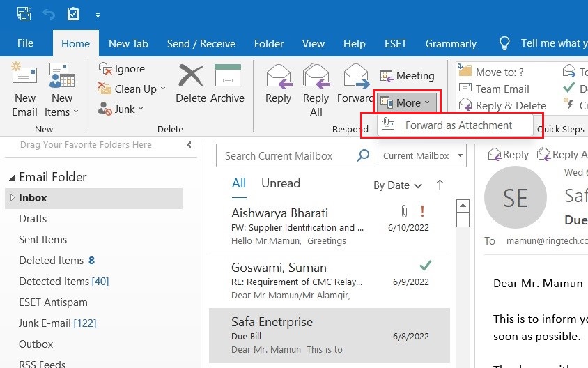This screenshot has height=368, width=588.
Task: Open the Customize Quick Access Toolbar arrow
Action: pos(98,15)
